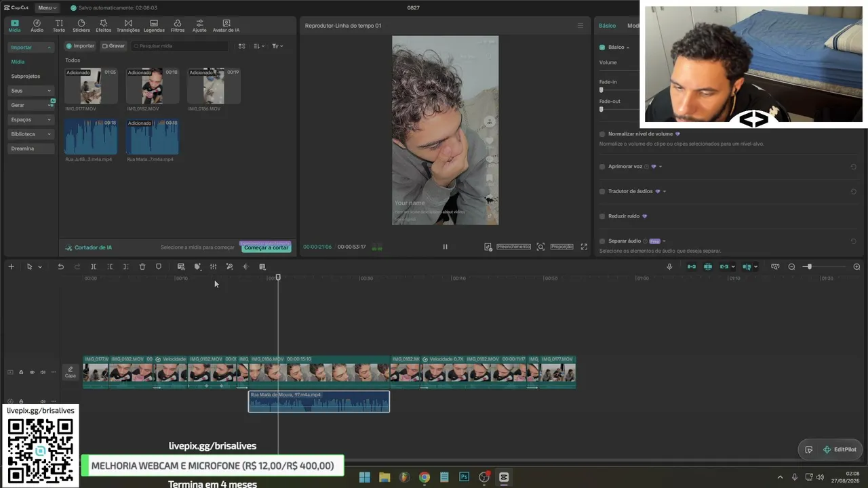
Task: Switch to the Stickers tab
Action: coord(81,26)
